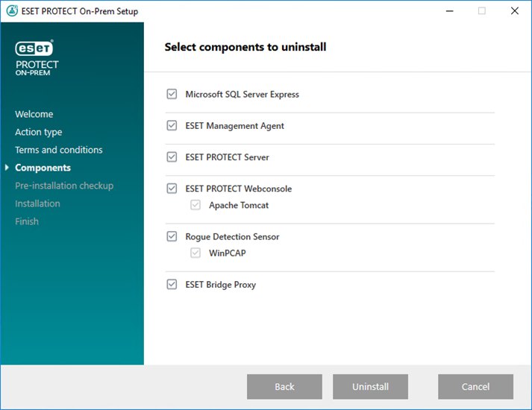Deselect the ESET Bridge Proxy checkbox
This screenshot has height=410, width=532.
[x=172, y=284]
